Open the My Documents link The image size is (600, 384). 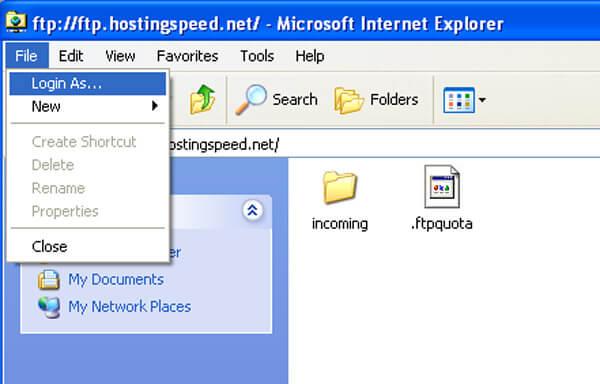tap(116, 280)
